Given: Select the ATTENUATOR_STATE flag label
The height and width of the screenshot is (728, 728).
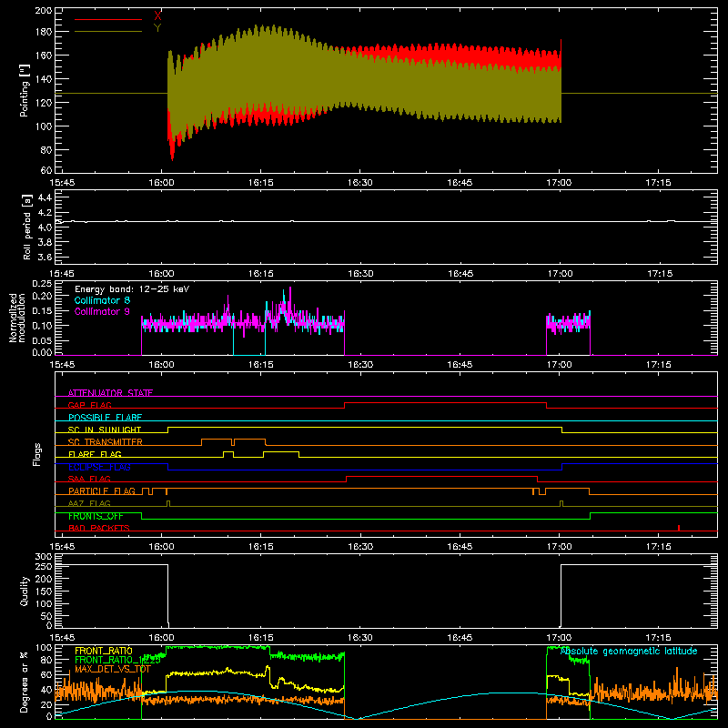Looking at the screenshot, I should 110,393.
